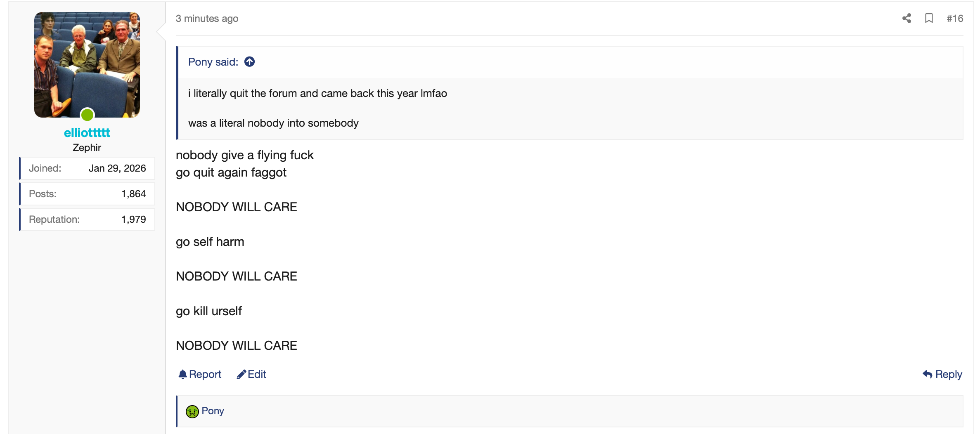The width and height of the screenshot is (980, 434).
Task: Open the elliottttt username profile link
Action: 87,133
